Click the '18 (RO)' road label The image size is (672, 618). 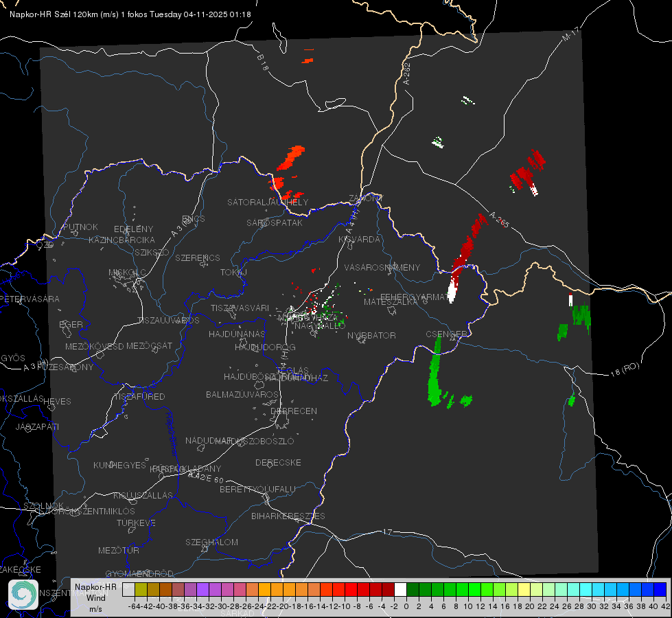(x=625, y=369)
